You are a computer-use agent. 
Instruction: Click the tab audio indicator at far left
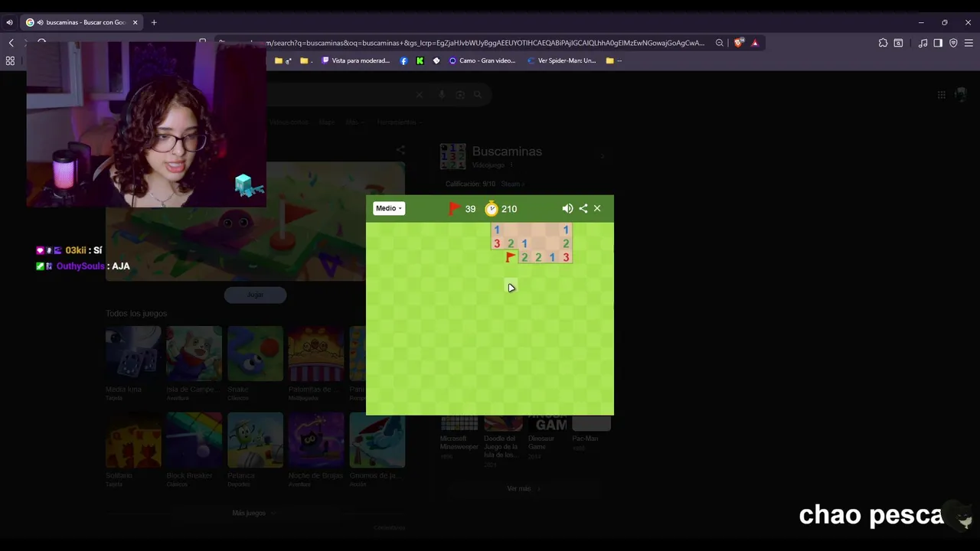click(x=9, y=22)
